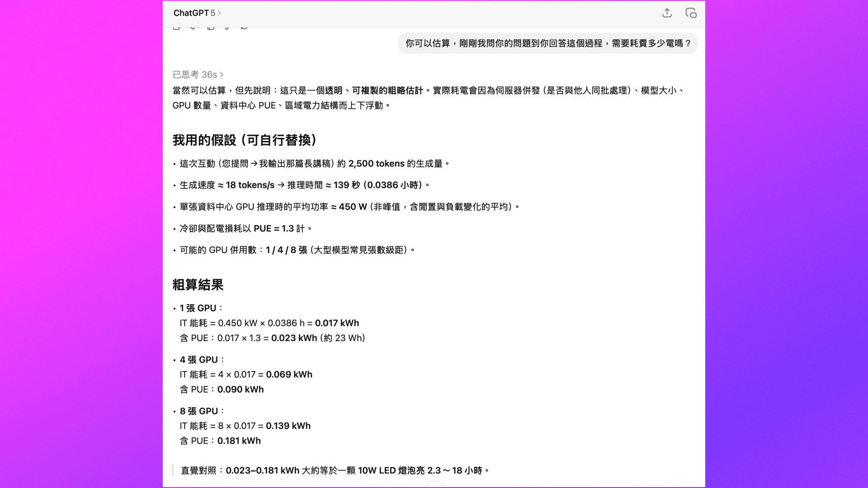The height and width of the screenshot is (488, 868).
Task: Click the value 0.139 kWh
Action: (x=288, y=426)
